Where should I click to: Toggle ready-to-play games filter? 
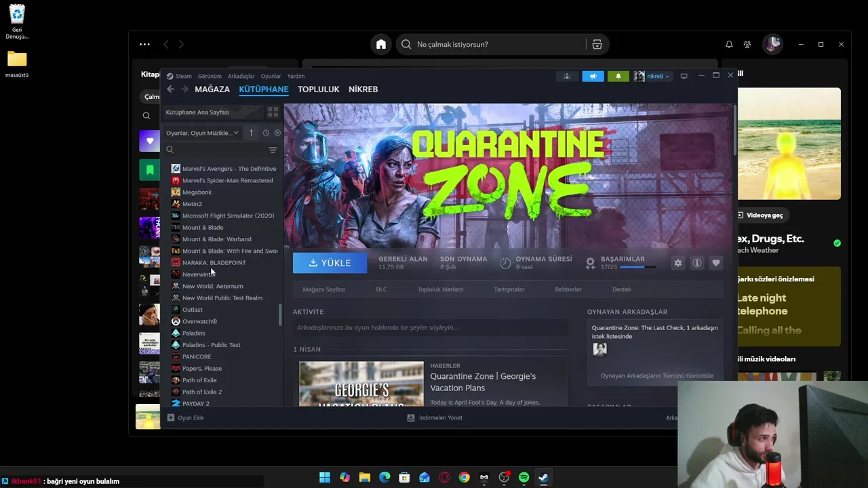(277, 133)
